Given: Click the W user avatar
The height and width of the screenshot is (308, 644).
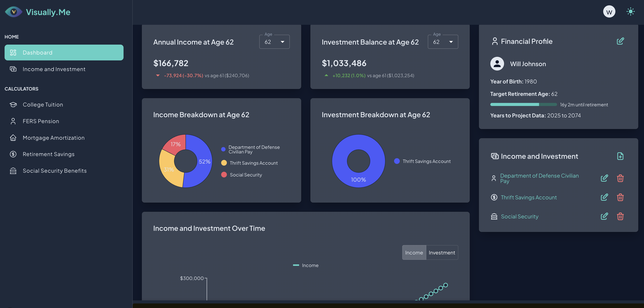Looking at the screenshot, I should click(609, 11).
